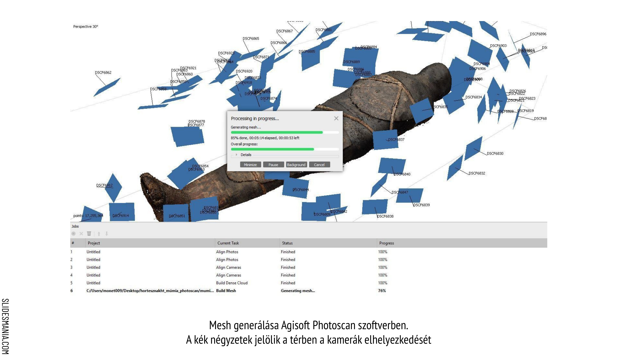Click the cancel X icon in Jobs toolbar

tap(81, 234)
